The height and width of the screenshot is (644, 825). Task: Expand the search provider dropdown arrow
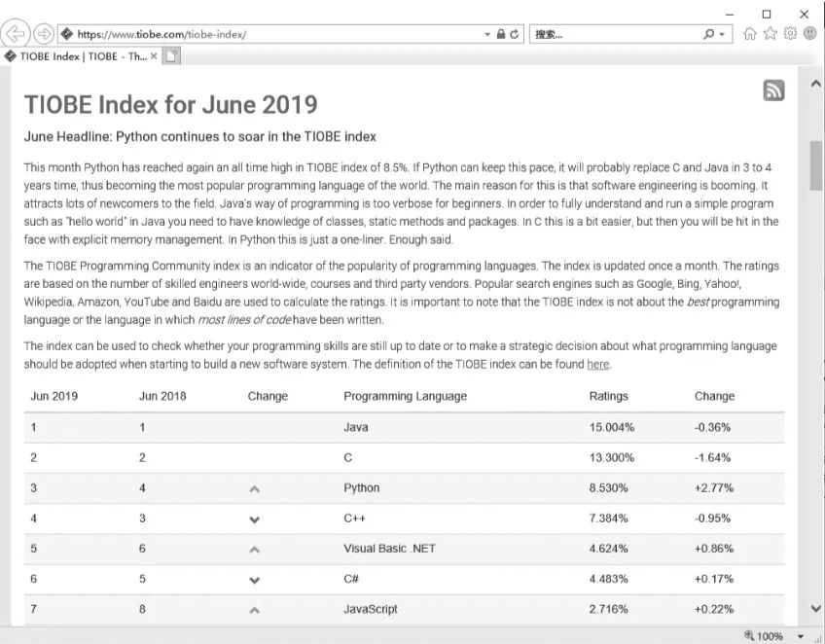[723, 34]
